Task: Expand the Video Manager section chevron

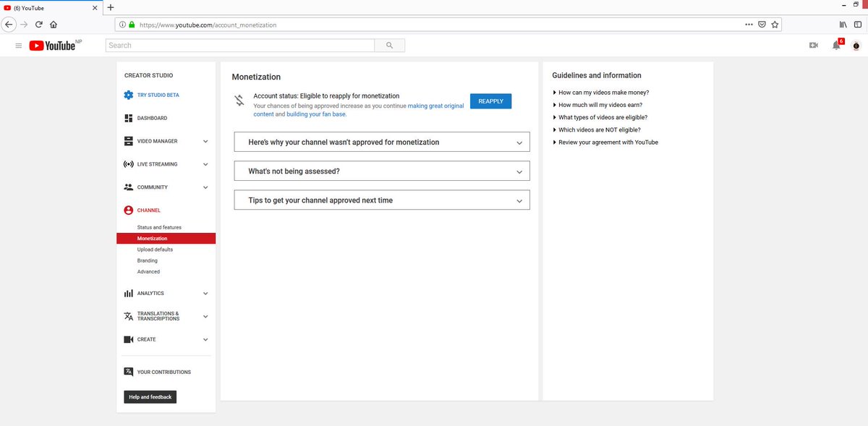Action: click(x=205, y=141)
